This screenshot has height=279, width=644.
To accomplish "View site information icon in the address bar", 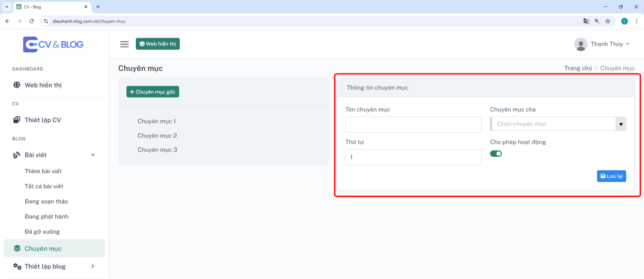I will pos(46,21).
